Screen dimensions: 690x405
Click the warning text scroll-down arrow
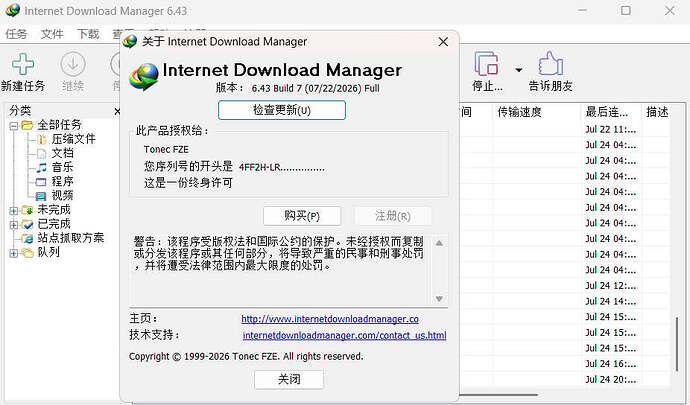pos(439,298)
